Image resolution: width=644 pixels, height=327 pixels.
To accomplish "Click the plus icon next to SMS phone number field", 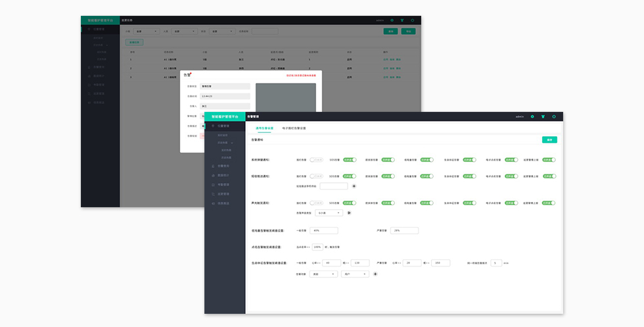I will [354, 186].
